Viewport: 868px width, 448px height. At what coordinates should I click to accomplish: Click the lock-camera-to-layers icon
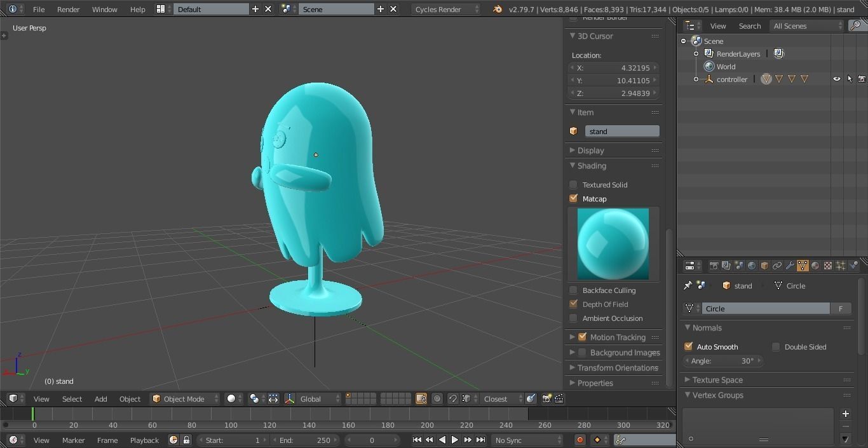tap(421, 398)
